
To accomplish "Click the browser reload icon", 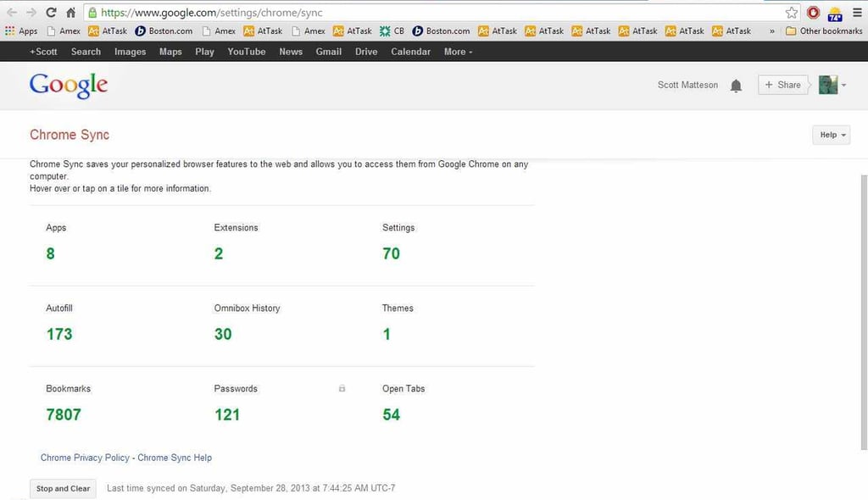I will tap(51, 12).
